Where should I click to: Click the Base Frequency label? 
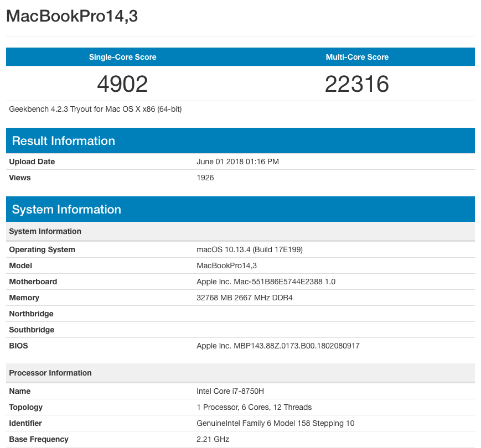pyautogui.click(x=39, y=439)
